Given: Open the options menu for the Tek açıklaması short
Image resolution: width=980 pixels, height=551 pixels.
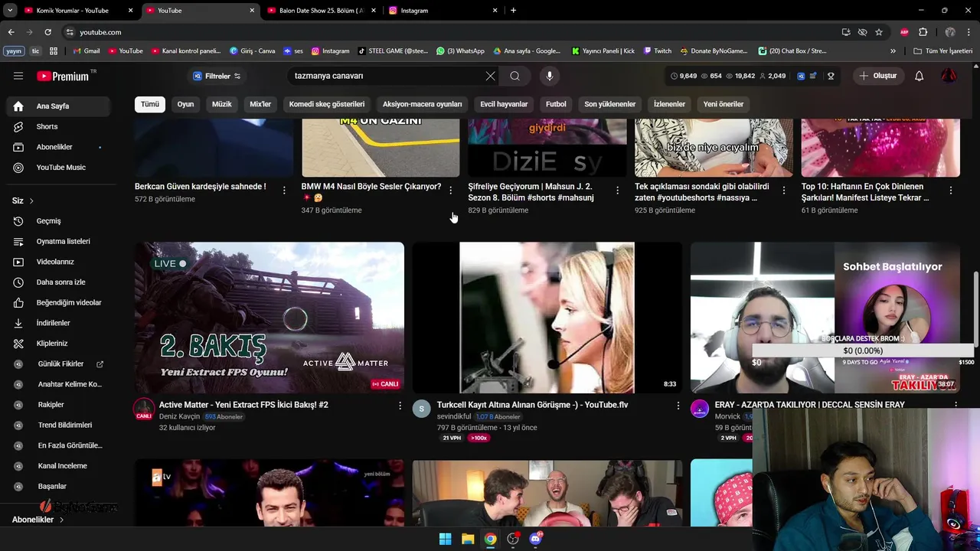Looking at the screenshot, I should 783,191.
